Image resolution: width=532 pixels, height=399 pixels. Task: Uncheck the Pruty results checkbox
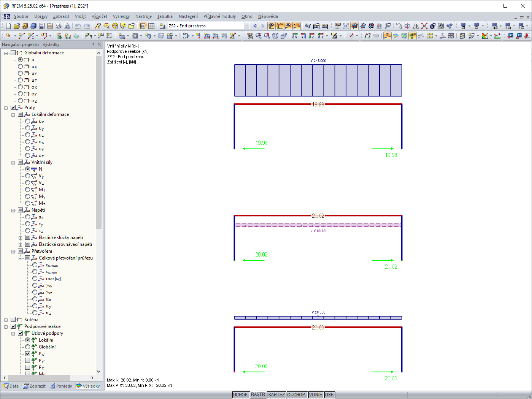tap(13, 108)
